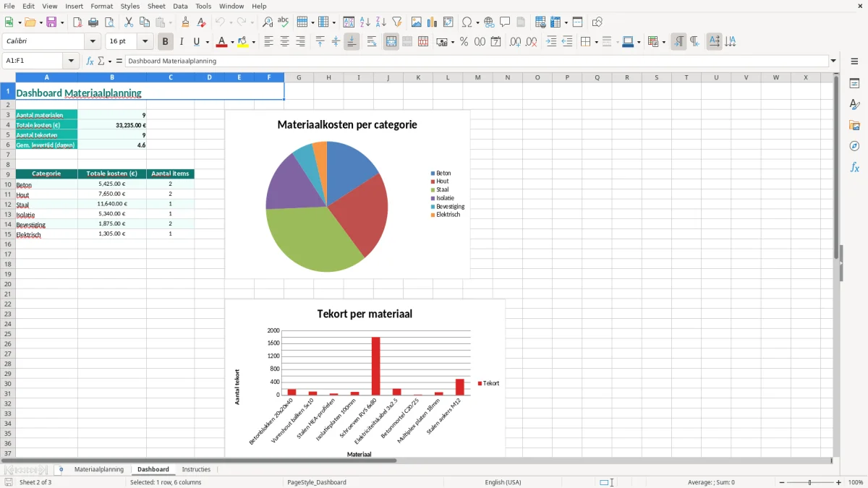Click the Spelling check icon
This screenshot has width=868, height=488.
(x=284, y=22)
